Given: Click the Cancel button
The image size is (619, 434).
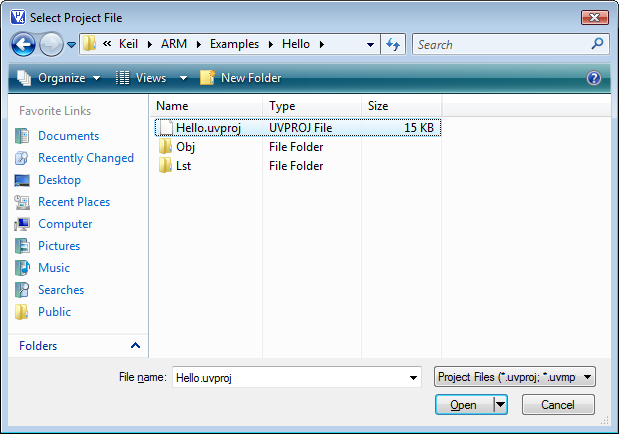Looking at the screenshot, I should [557, 405].
